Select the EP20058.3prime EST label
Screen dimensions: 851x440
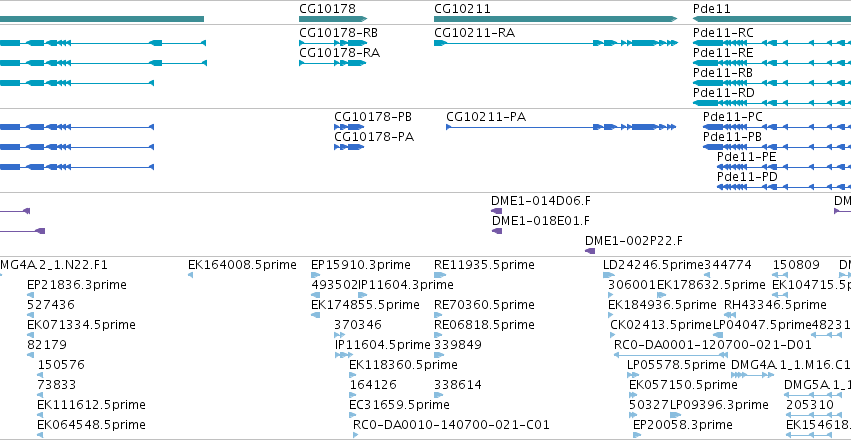point(683,424)
